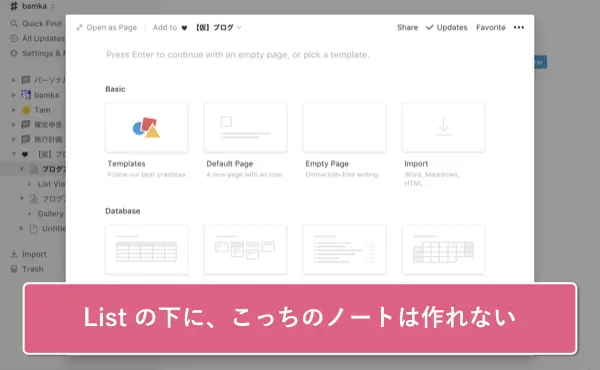The height and width of the screenshot is (370, 600).
Task: Click the blue New button behind dialog
Action: [540, 62]
